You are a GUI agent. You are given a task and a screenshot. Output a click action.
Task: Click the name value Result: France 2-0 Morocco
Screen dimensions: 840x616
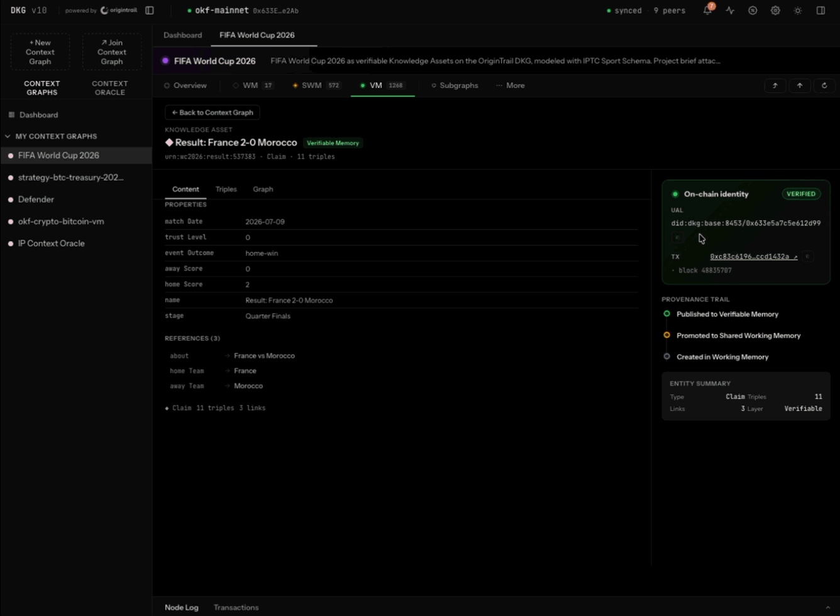pos(289,300)
